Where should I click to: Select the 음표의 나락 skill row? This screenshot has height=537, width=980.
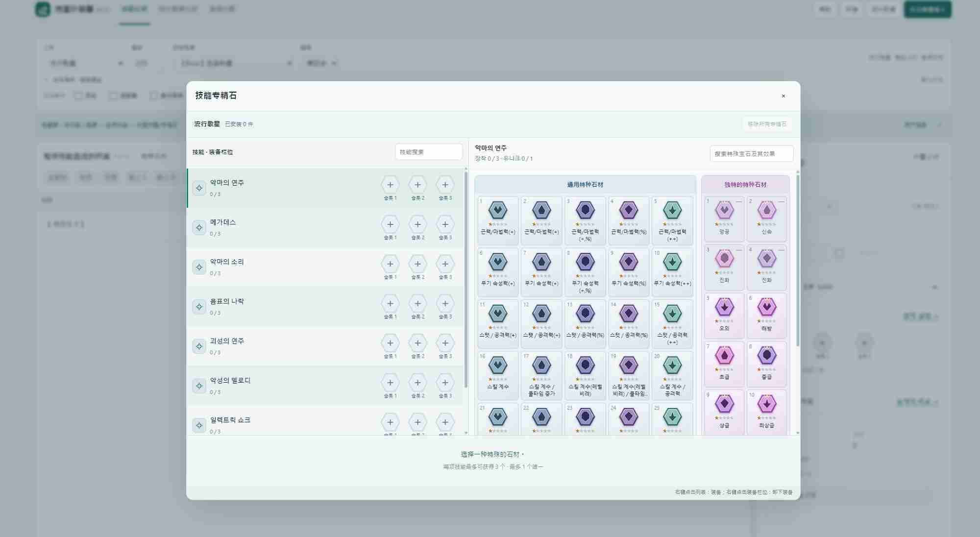point(325,307)
